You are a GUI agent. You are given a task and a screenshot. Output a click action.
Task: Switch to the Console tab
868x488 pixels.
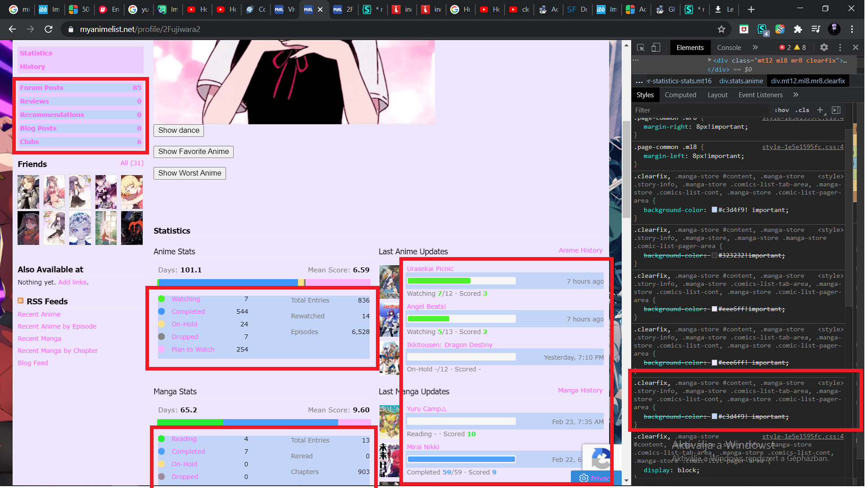(729, 47)
